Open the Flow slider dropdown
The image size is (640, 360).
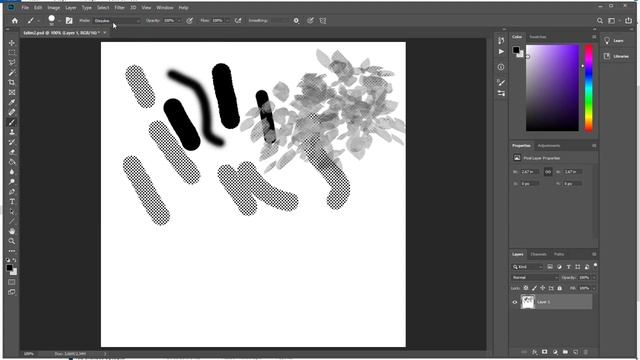227,20
